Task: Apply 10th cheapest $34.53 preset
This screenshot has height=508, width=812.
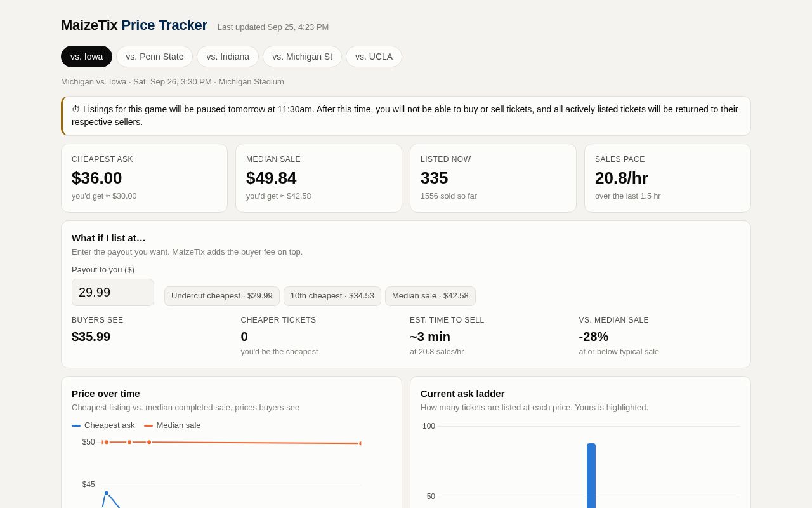Action: pos(332,296)
